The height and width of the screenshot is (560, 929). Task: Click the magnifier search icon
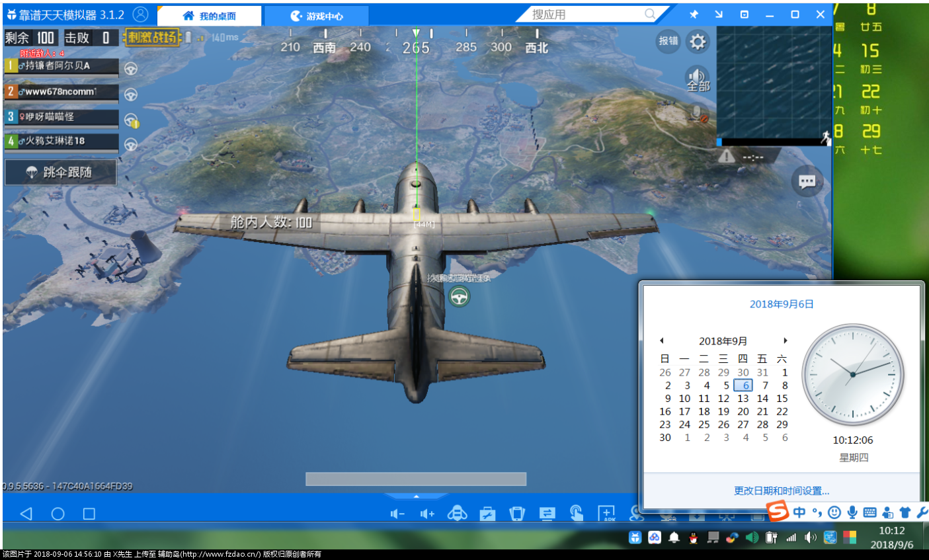click(x=651, y=14)
